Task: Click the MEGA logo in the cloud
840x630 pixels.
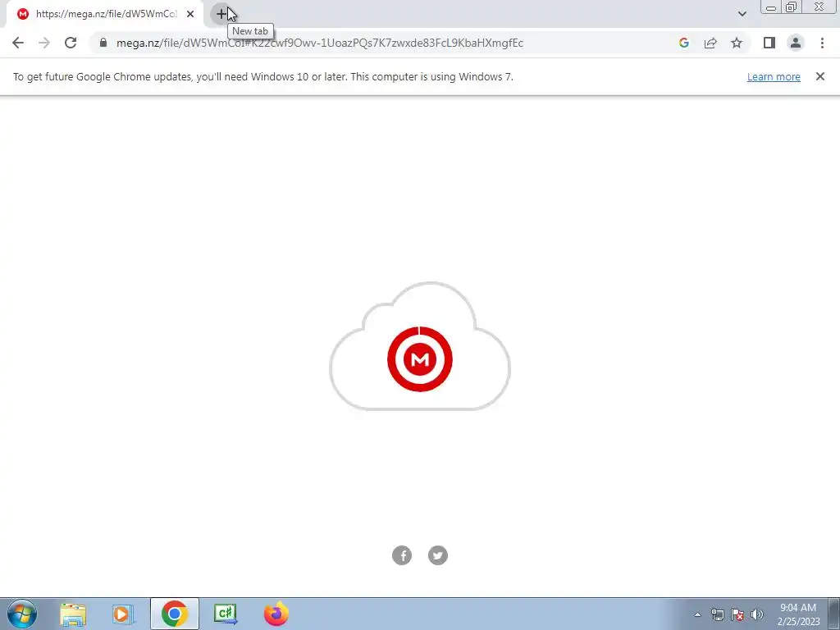Action: point(420,359)
